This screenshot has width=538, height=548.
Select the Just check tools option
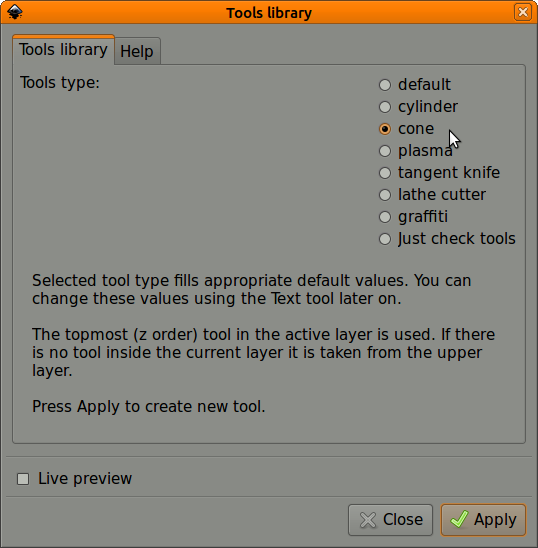385,239
